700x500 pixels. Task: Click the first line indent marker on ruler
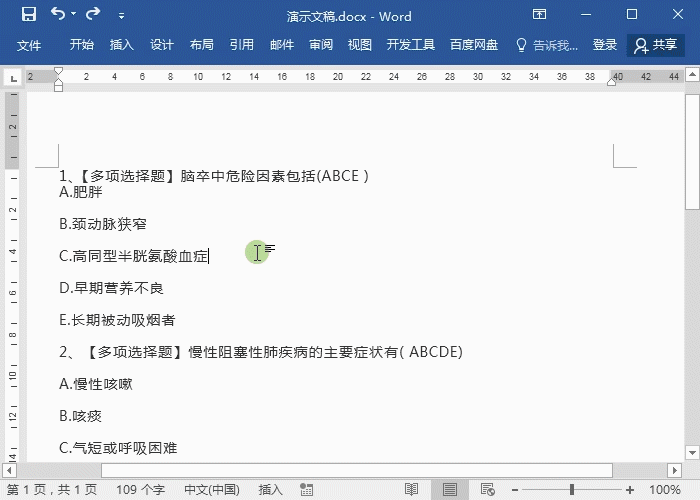click(58, 71)
